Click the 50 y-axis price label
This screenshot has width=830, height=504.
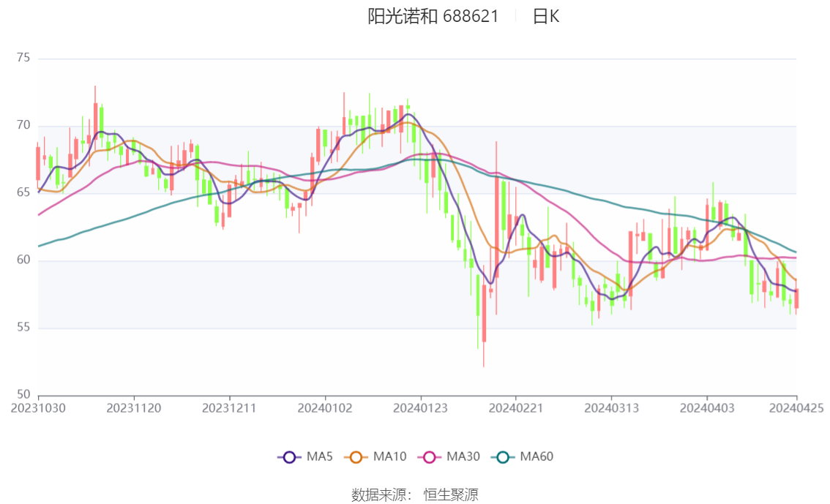coord(23,394)
